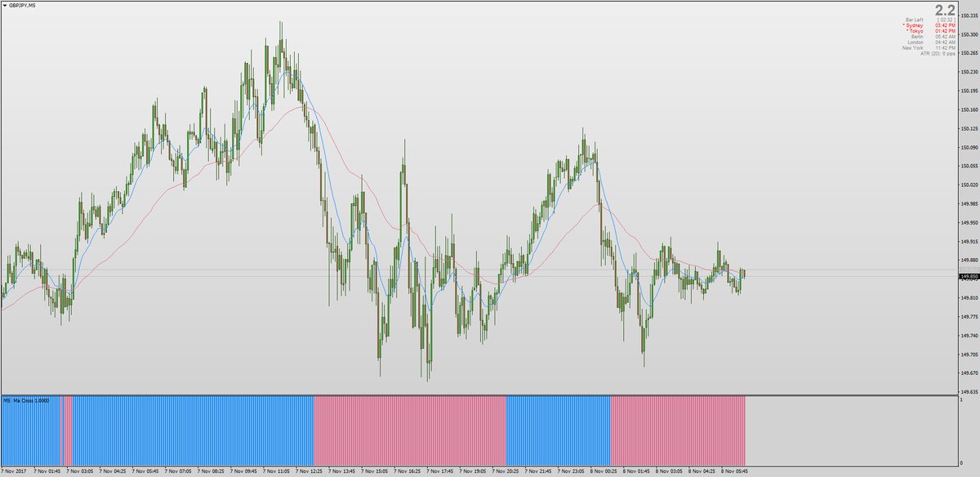Click the 150.265 price scale label

point(969,53)
